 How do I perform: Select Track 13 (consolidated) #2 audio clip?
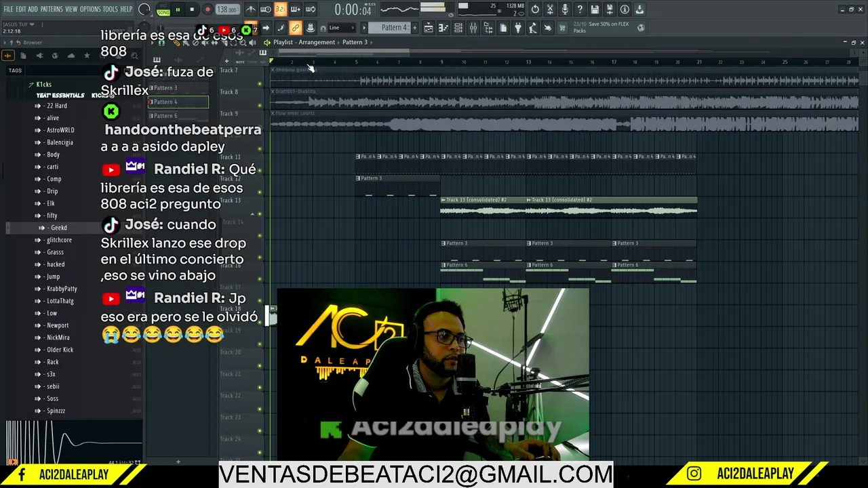pos(484,207)
